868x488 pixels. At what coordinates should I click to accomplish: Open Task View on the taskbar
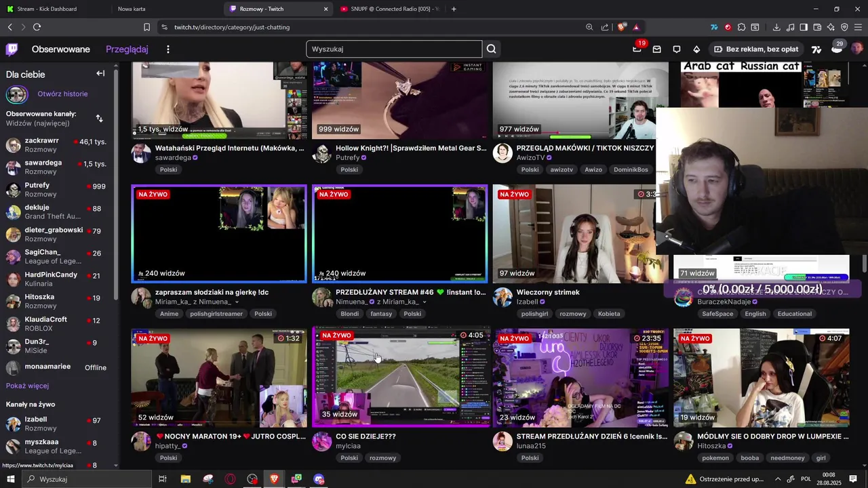coord(163,479)
